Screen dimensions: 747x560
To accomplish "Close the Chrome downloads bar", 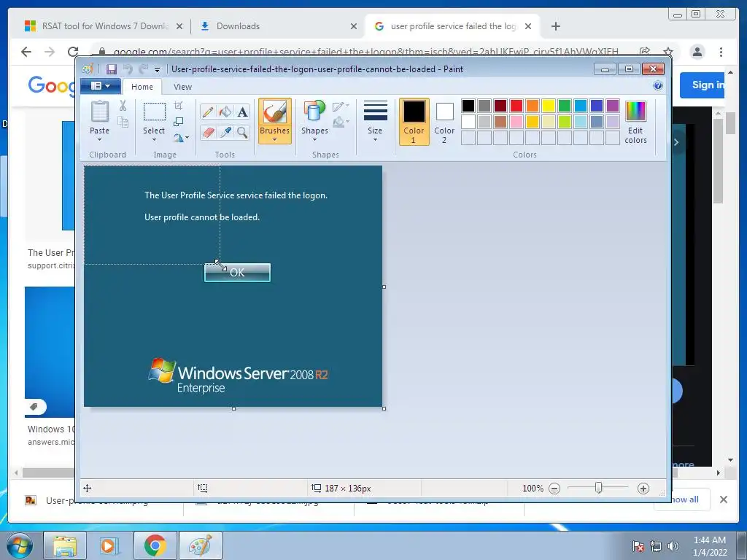I will 724,499.
